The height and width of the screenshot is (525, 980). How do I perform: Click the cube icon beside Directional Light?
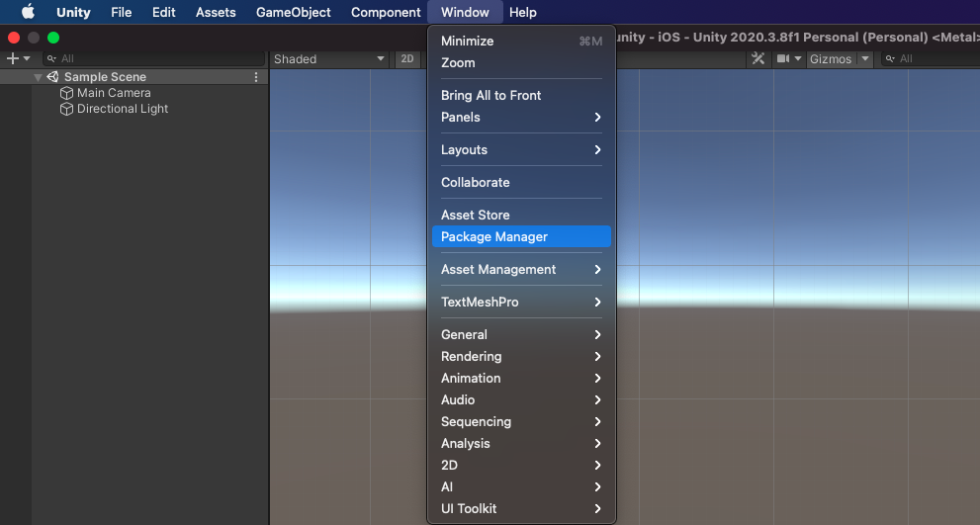pos(66,109)
